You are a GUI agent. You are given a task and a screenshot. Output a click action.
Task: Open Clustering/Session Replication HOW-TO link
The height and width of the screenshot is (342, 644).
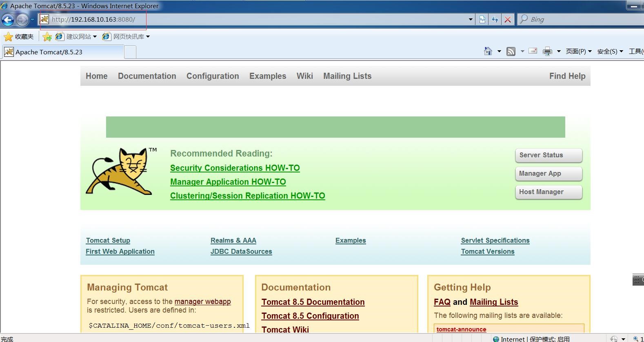(247, 196)
